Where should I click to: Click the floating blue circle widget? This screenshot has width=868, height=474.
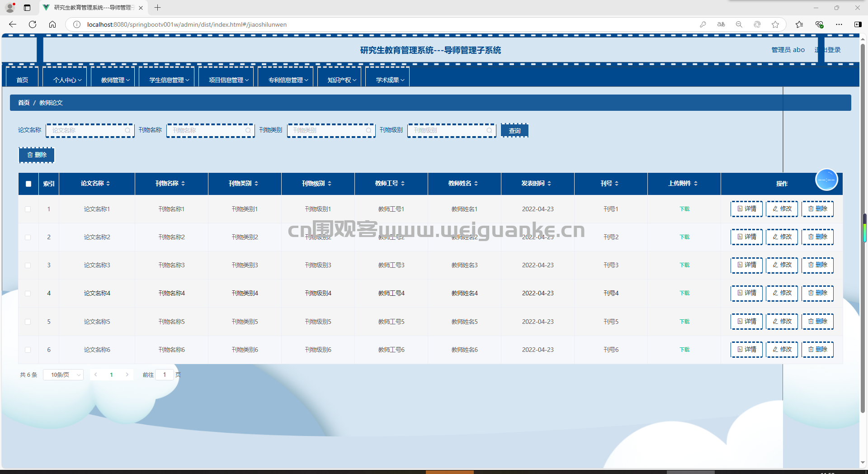coord(826,180)
